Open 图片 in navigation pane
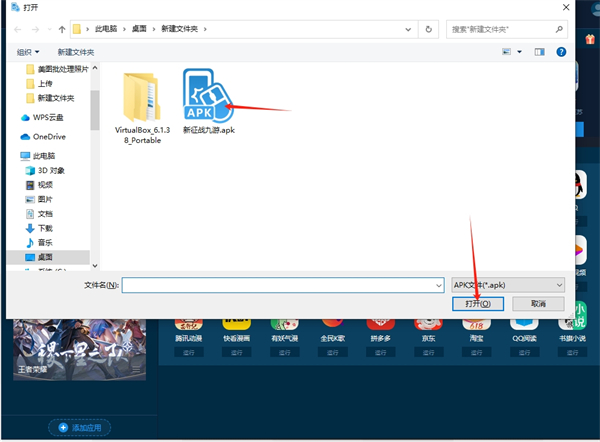600x442 pixels. (x=39, y=199)
